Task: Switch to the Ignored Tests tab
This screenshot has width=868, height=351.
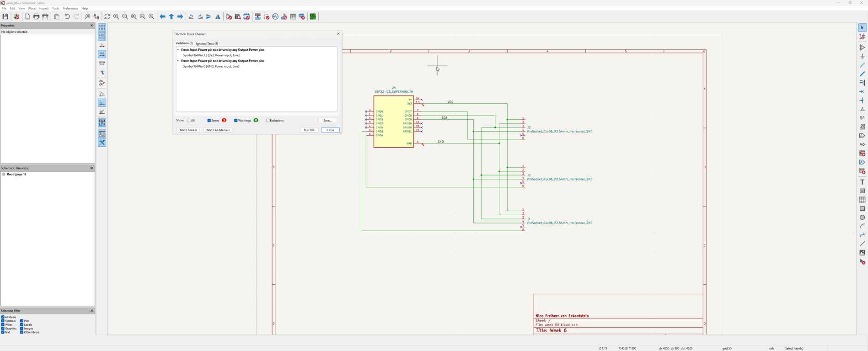Action: coord(207,43)
